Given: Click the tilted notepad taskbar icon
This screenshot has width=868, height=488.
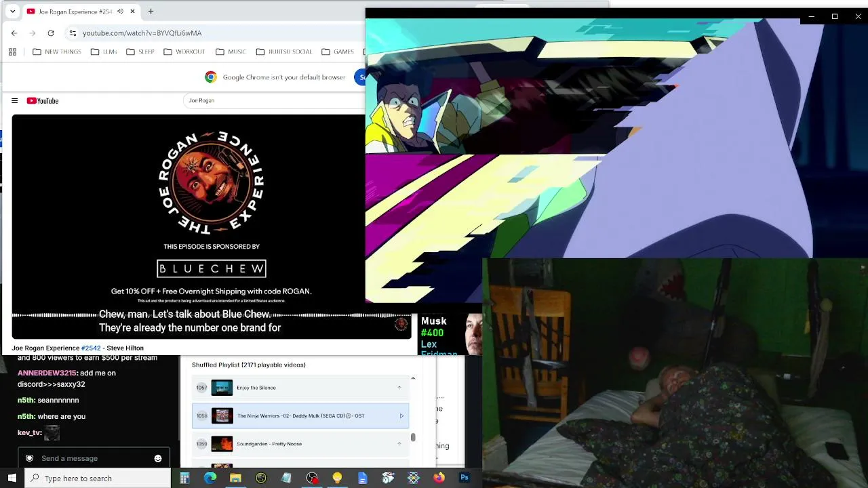Looking at the screenshot, I should pyautogui.click(x=286, y=478).
